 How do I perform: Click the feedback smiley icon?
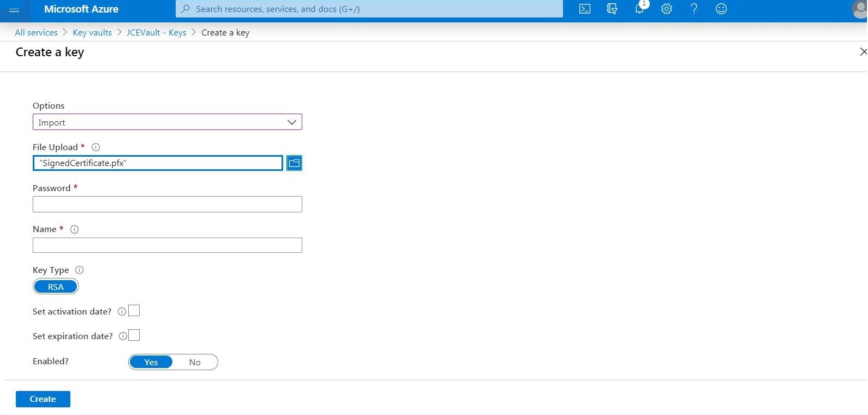click(721, 9)
